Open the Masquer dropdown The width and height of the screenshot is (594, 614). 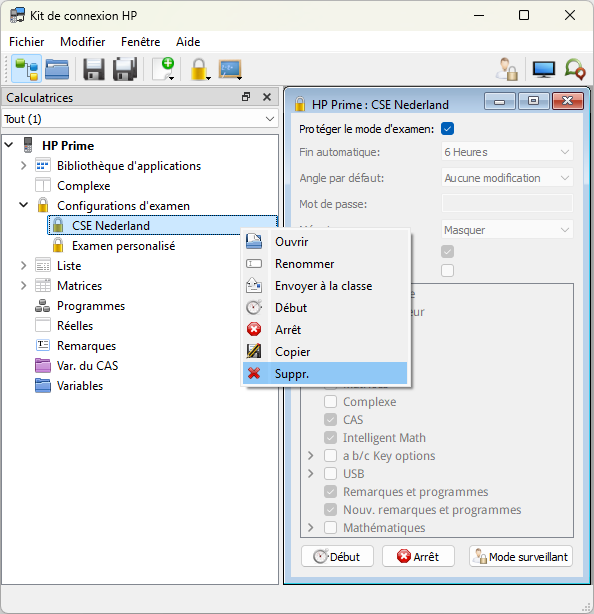click(x=507, y=230)
